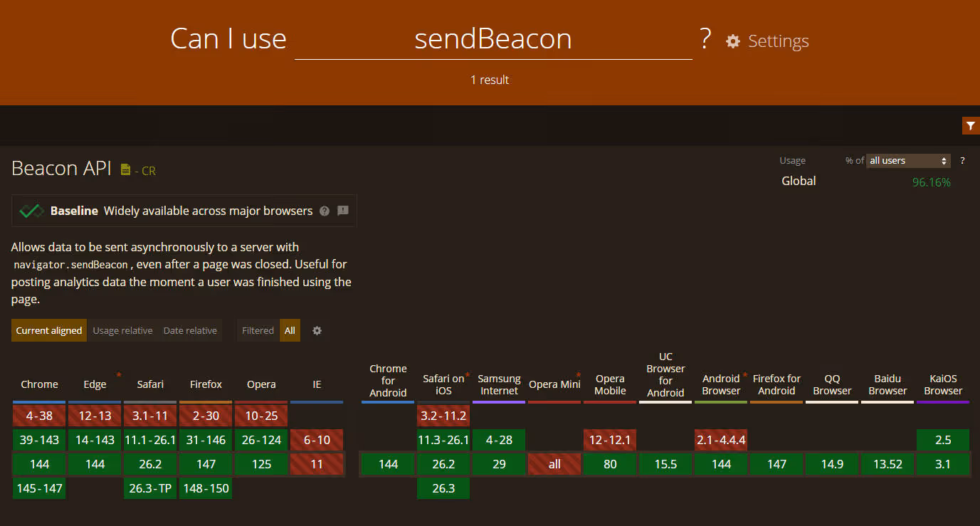980x526 pixels.
Task: Select the Current aligned tab
Action: point(49,330)
